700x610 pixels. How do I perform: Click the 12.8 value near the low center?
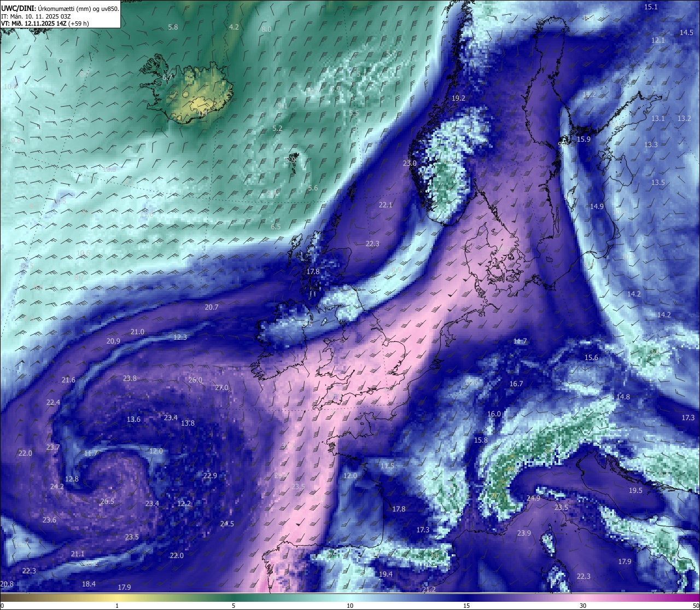(72, 479)
